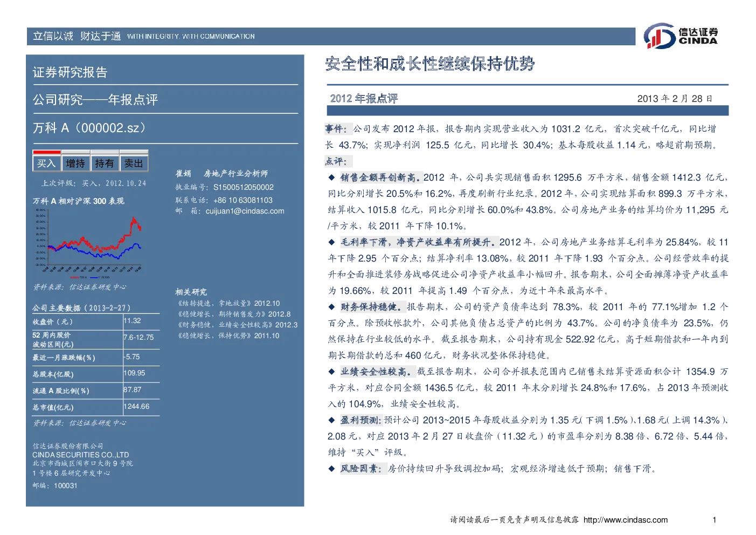Click the 2012年报点评 heading

pos(364,98)
